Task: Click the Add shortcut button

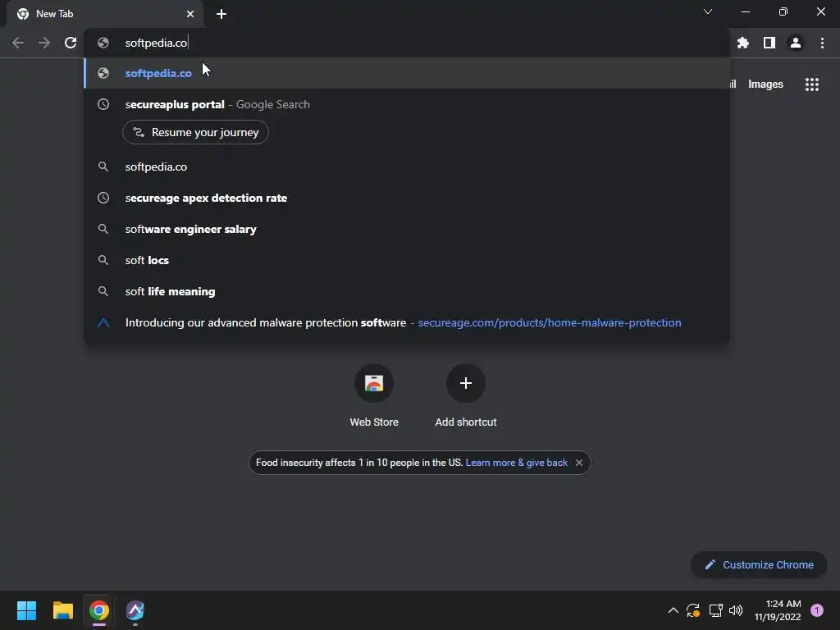Action: 466,396
